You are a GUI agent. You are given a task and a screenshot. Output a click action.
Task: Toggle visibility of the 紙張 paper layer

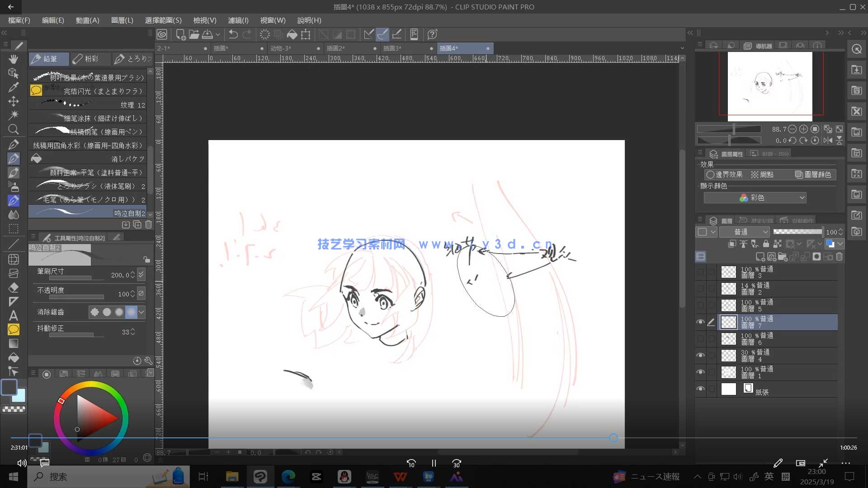701,389
